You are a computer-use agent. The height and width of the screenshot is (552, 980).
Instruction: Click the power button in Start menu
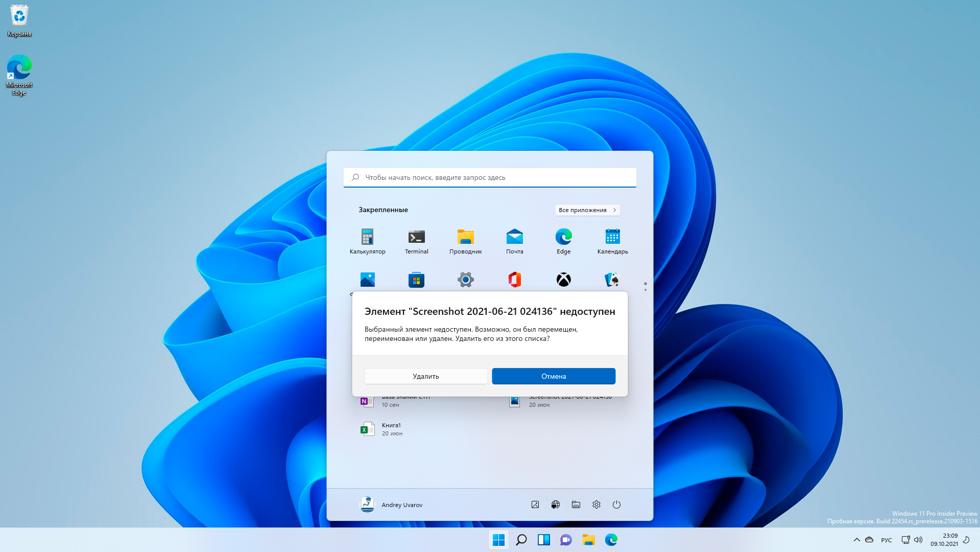pyautogui.click(x=616, y=504)
